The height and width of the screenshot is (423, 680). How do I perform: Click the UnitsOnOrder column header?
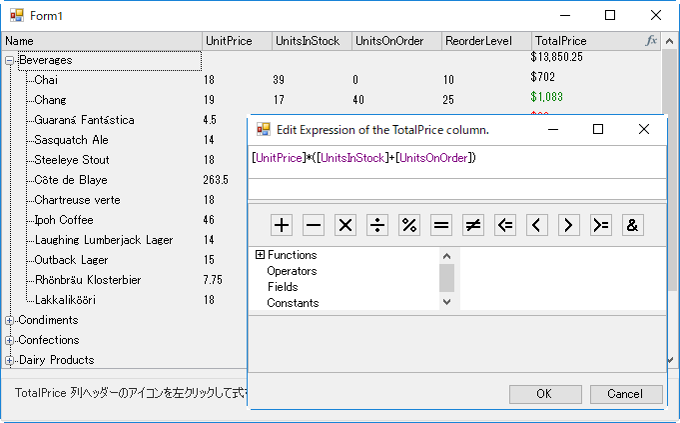point(396,41)
